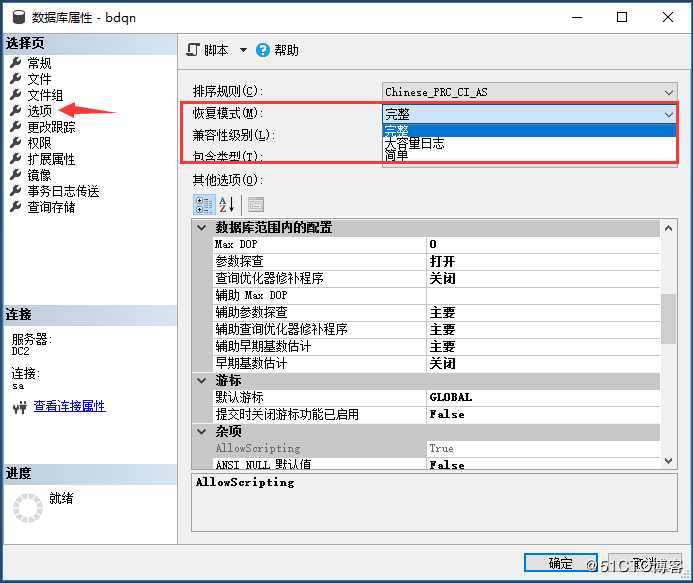
Task: Click the 兼容性级别 label
Action: pos(234,135)
